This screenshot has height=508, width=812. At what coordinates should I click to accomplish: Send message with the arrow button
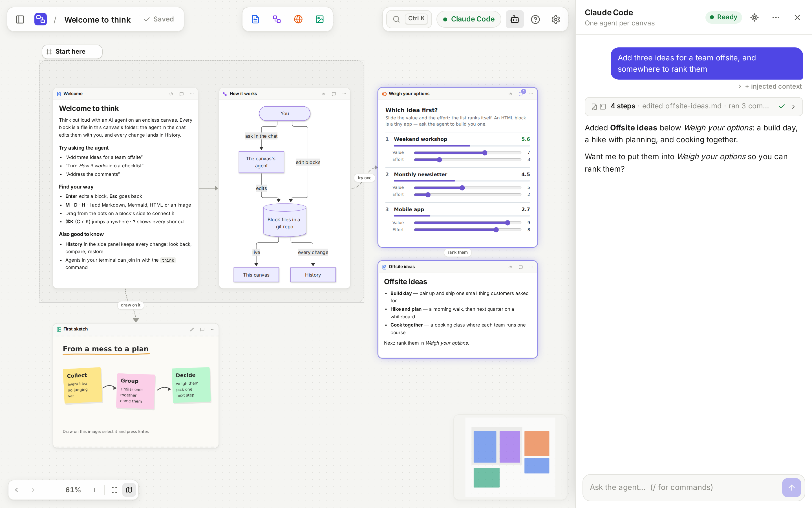pyautogui.click(x=791, y=487)
